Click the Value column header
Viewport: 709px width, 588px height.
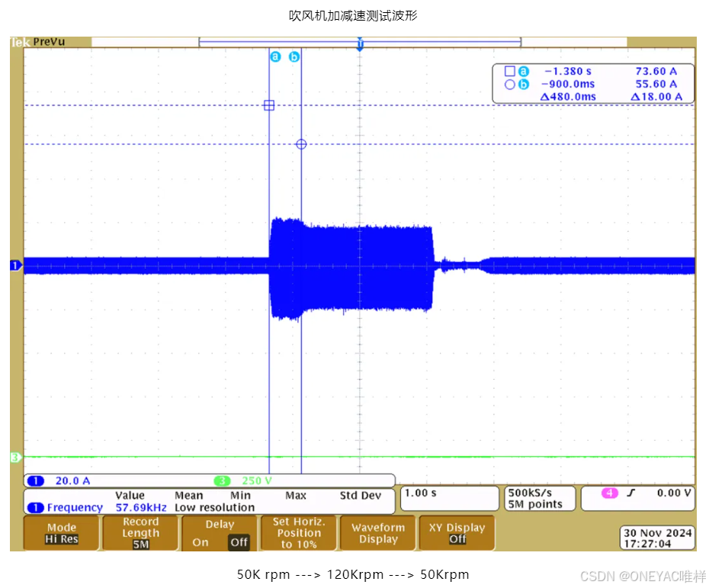(130, 496)
